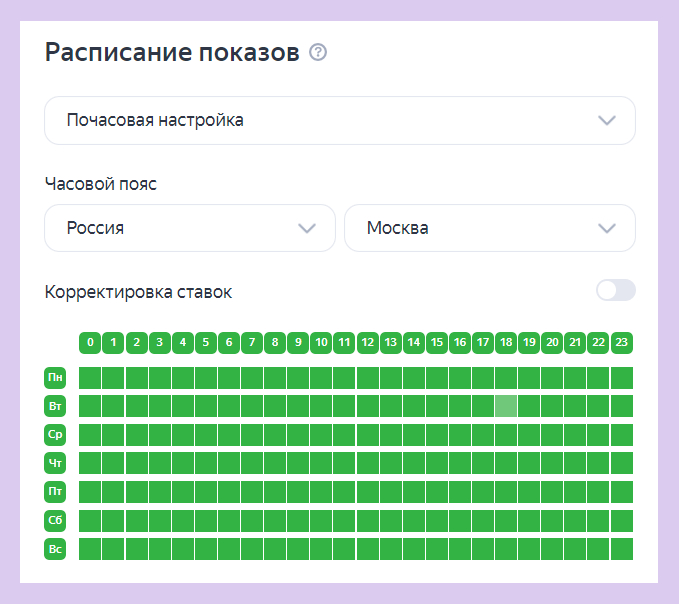Click the help icon next to Расписание показов
This screenshot has width=679, height=604.
(x=318, y=53)
